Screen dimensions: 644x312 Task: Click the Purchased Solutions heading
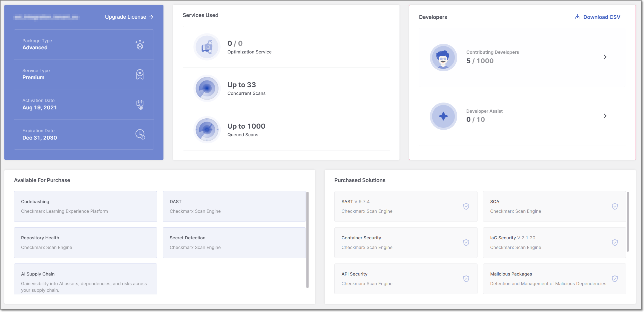pos(360,180)
